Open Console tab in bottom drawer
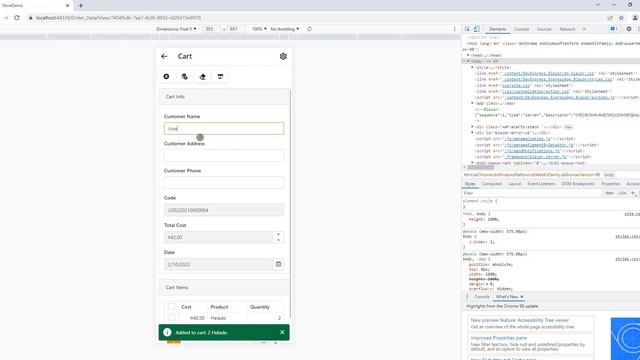Viewport: 640px width, 360px height. [x=482, y=297]
